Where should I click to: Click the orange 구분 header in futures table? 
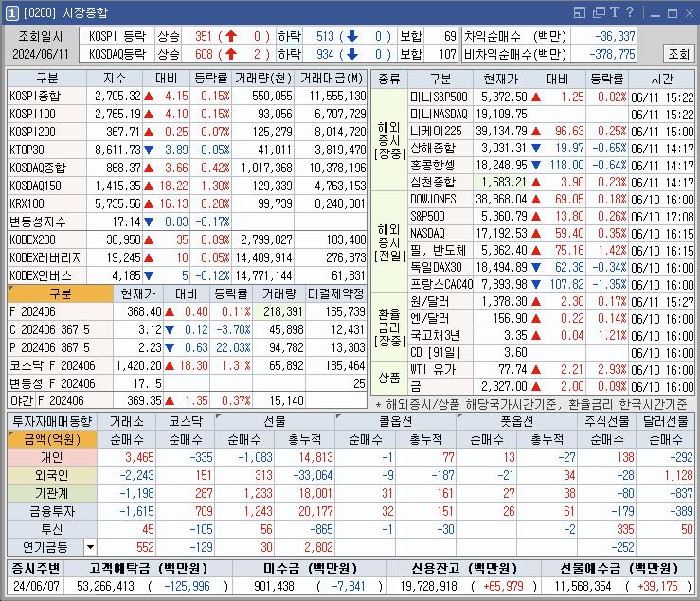tap(61, 293)
